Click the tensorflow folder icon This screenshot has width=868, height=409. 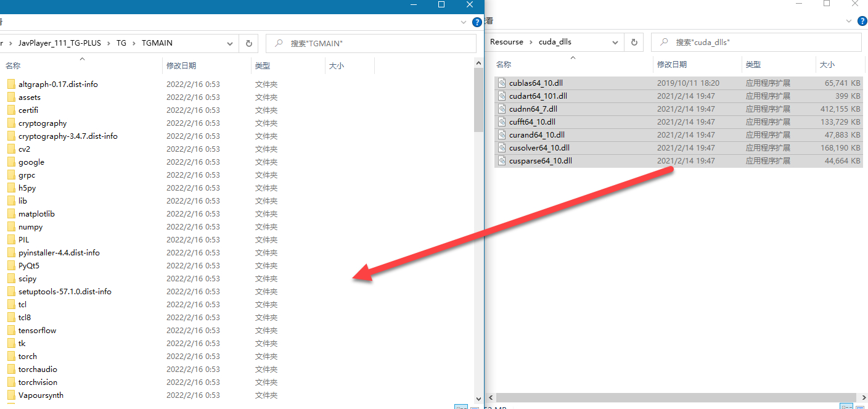(10, 330)
